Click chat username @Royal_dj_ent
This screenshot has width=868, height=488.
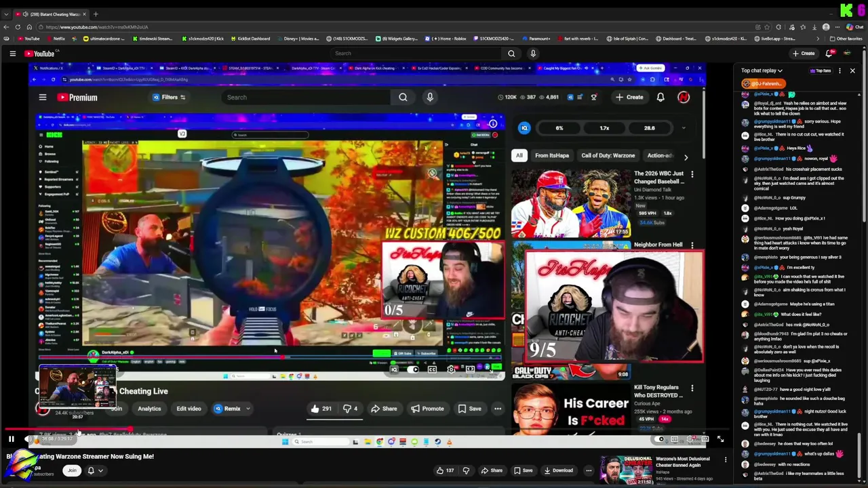(x=769, y=103)
